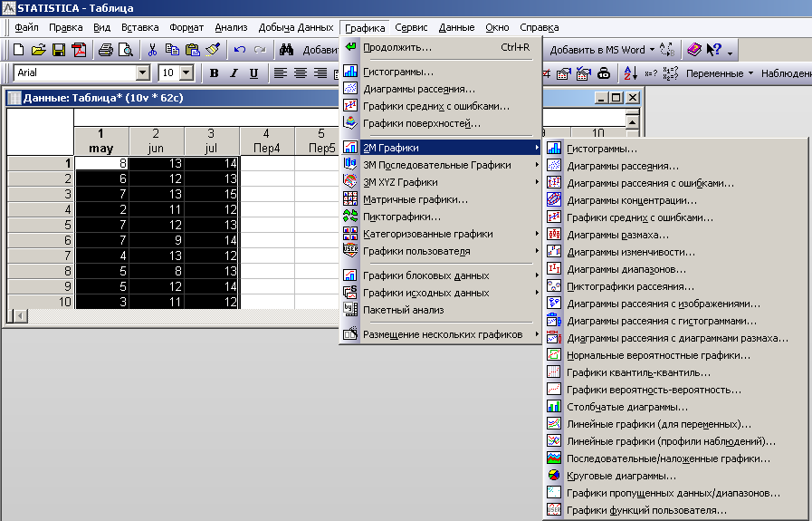Screen dimensions: 812x521
Task: Click the PDF export toolbar icon
Action: tap(80, 50)
